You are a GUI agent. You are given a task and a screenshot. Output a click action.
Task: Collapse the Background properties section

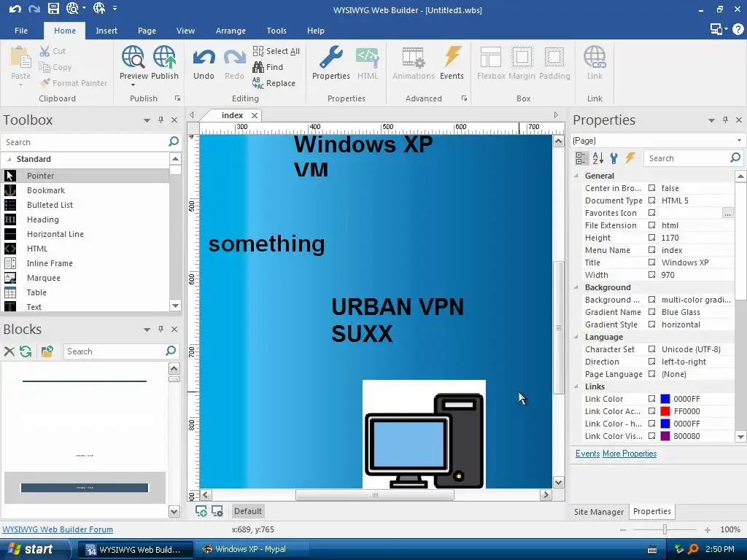[576, 287]
